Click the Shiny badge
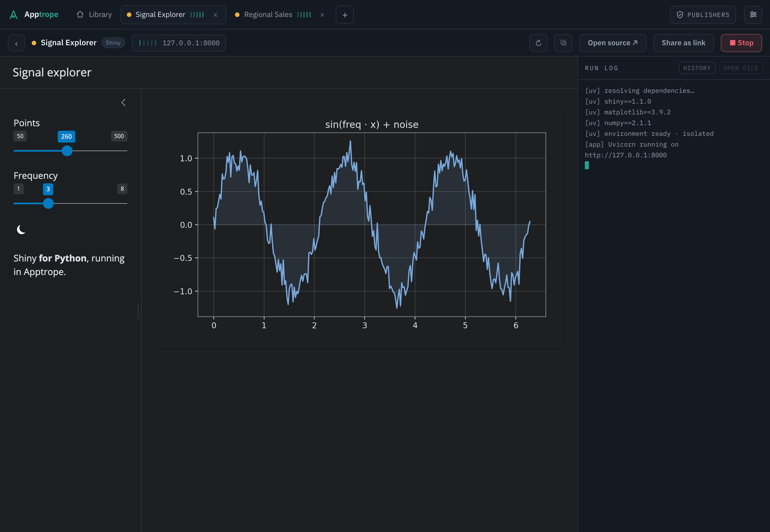The image size is (770, 532). [x=113, y=43]
